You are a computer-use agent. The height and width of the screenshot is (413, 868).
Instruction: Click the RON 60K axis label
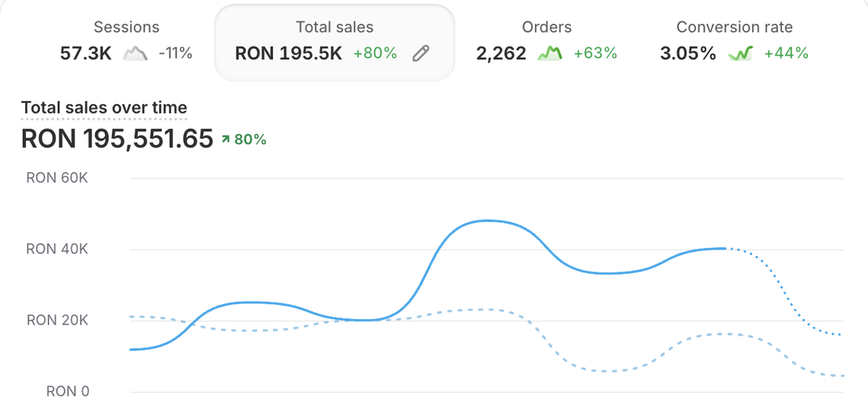[x=58, y=178]
